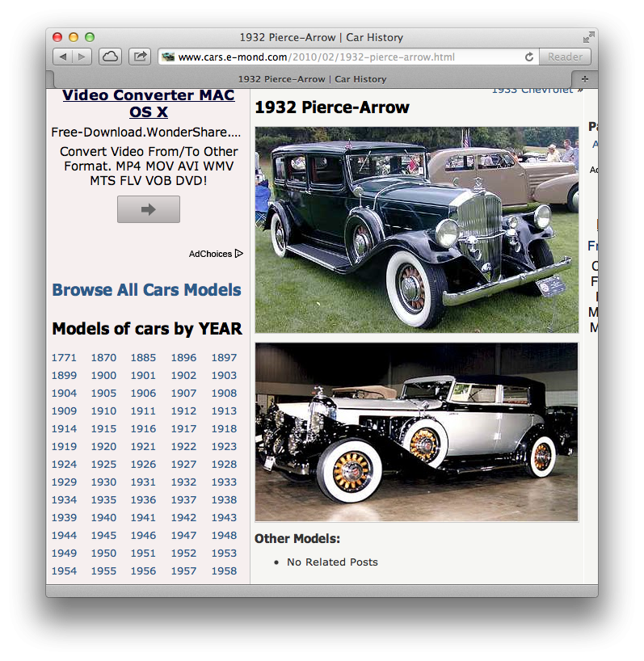
Task: Open the 1903 year link
Action: coord(224,375)
